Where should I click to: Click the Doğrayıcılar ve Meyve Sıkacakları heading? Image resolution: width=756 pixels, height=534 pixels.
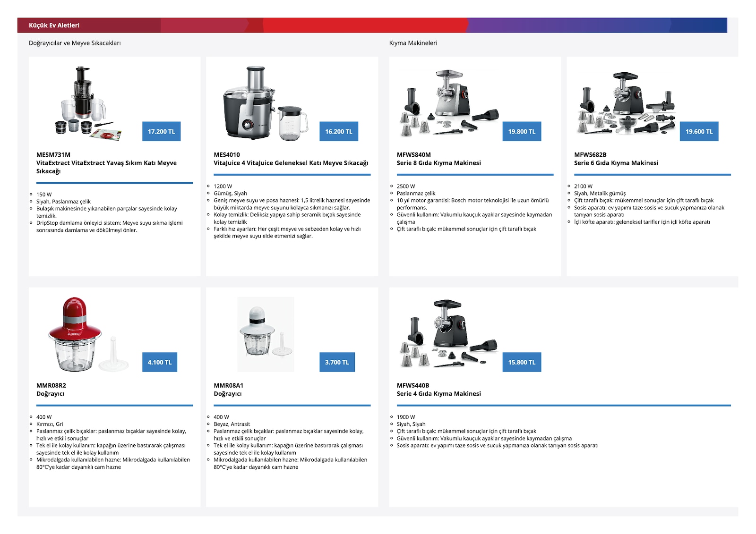pyautogui.click(x=75, y=43)
